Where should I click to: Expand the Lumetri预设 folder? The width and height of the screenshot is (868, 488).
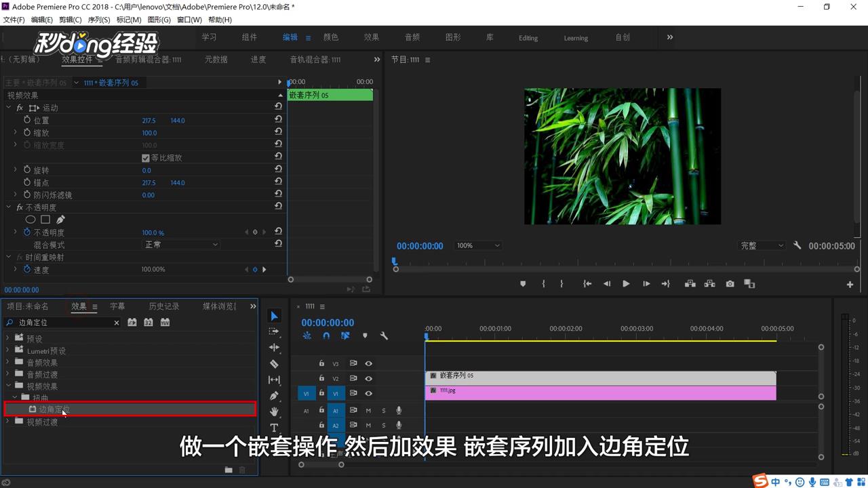click(x=8, y=350)
